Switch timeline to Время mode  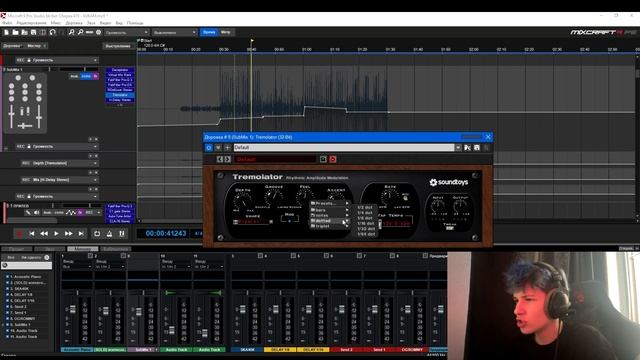209,32
